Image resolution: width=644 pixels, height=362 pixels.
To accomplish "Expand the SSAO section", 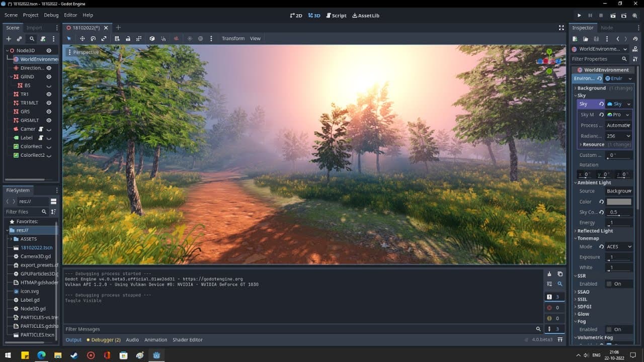I will tap(583, 292).
